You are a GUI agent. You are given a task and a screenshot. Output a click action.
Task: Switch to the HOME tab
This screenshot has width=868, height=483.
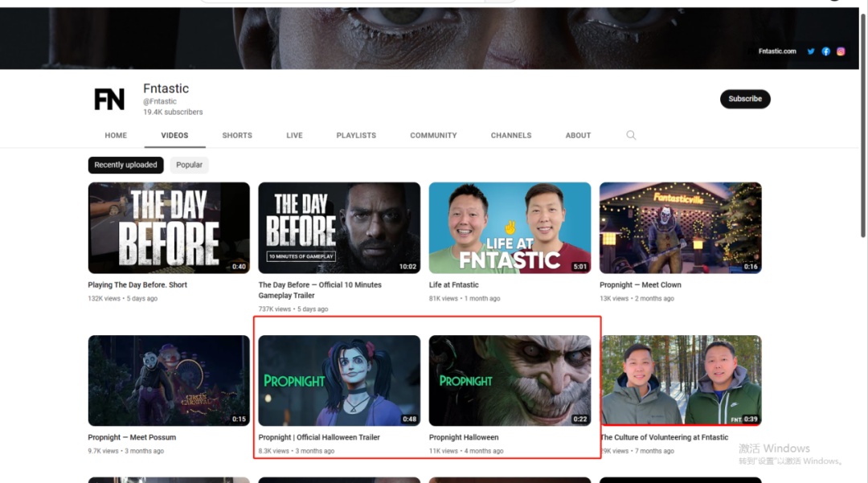(116, 136)
